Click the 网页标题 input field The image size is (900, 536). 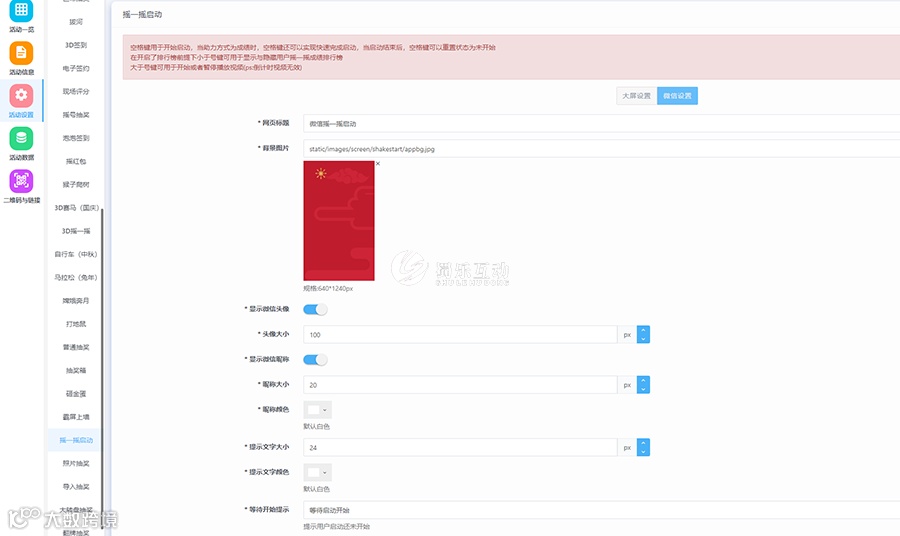point(602,123)
